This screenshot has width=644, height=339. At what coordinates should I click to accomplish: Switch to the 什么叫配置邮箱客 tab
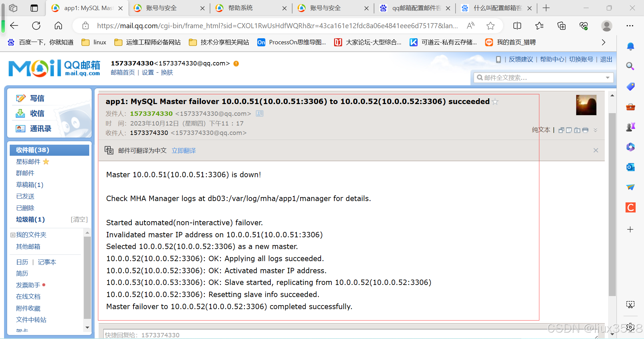(x=496, y=8)
